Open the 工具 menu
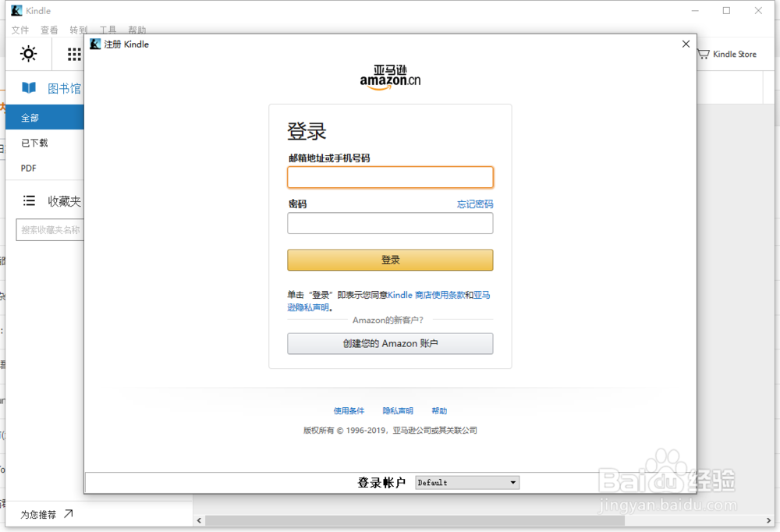This screenshot has height=532, width=780. tap(108, 30)
